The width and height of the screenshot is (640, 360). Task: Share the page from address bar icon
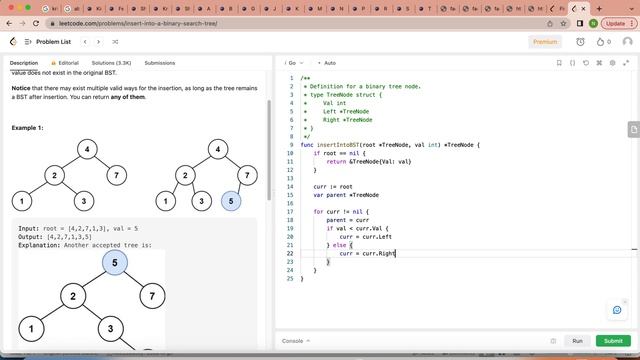point(550,24)
